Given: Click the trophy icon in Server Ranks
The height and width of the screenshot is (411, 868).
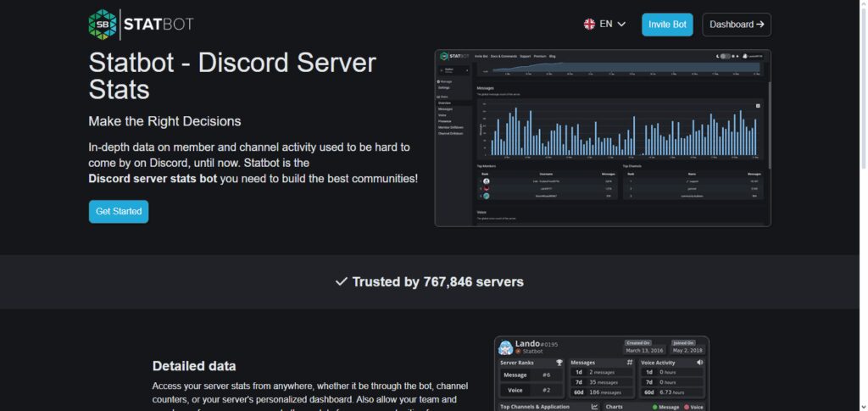Looking at the screenshot, I should 559,363.
